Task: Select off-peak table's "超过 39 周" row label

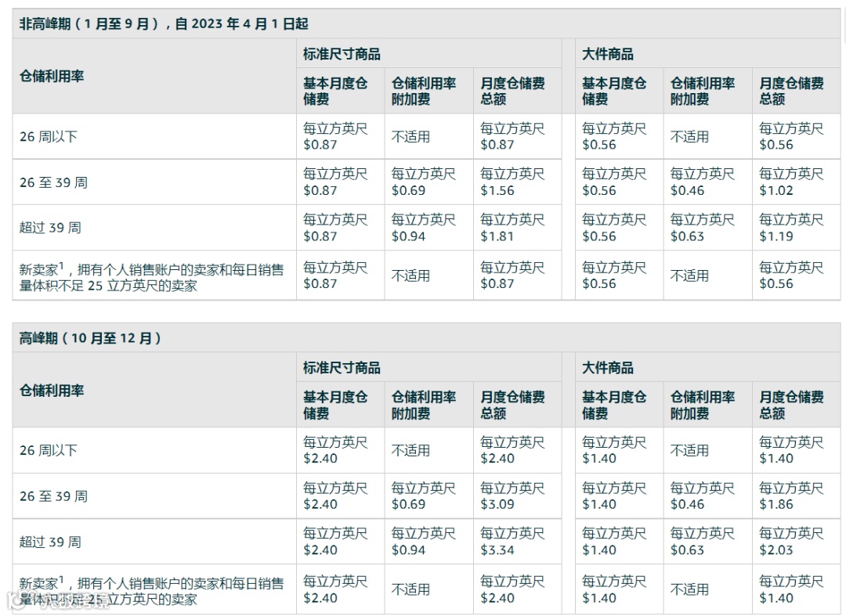Action: [x=50, y=228]
